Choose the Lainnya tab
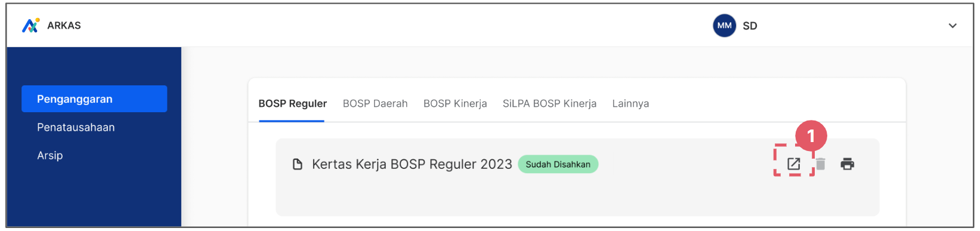 click(x=630, y=103)
